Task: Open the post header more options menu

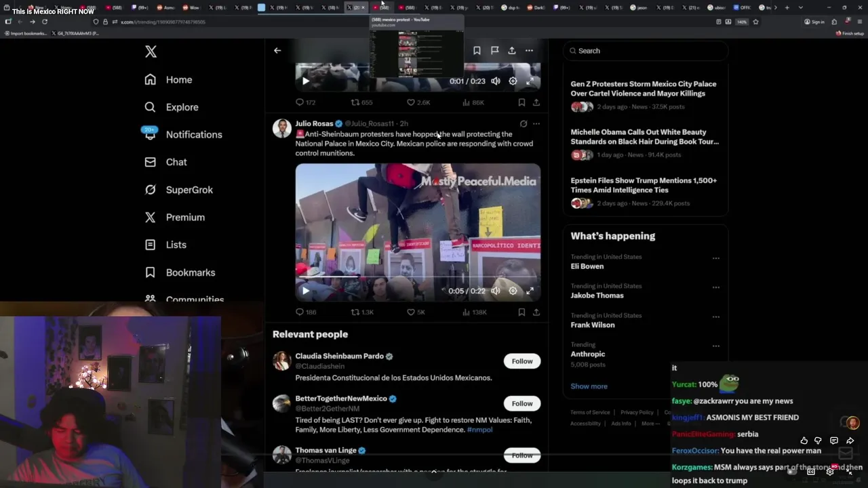Action: pos(529,50)
